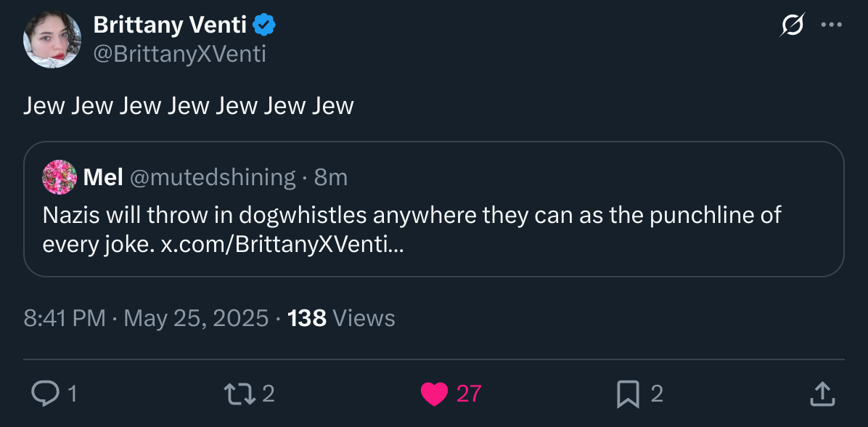868x427 pixels.
Task: Click Mel's display name in quote
Action: tap(103, 178)
